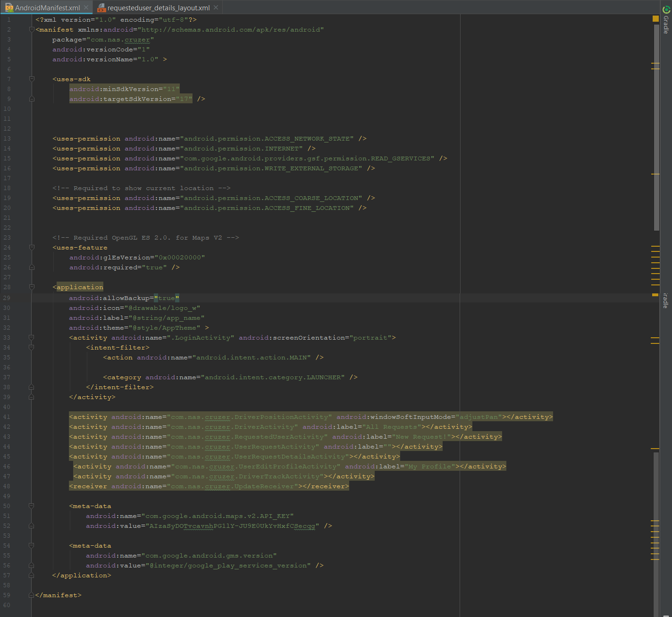Click the UpdateReceiver receiver line
672x617 pixels.
pyautogui.click(x=209, y=486)
